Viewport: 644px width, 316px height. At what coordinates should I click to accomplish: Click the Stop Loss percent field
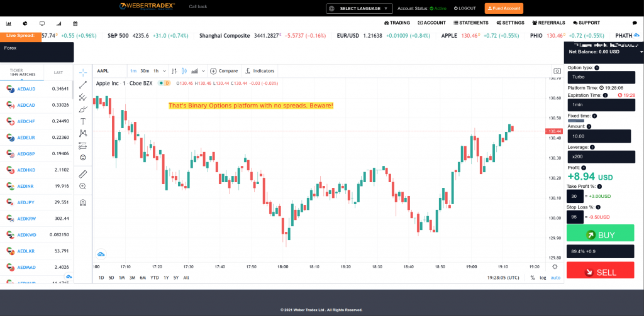click(x=575, y=217)
